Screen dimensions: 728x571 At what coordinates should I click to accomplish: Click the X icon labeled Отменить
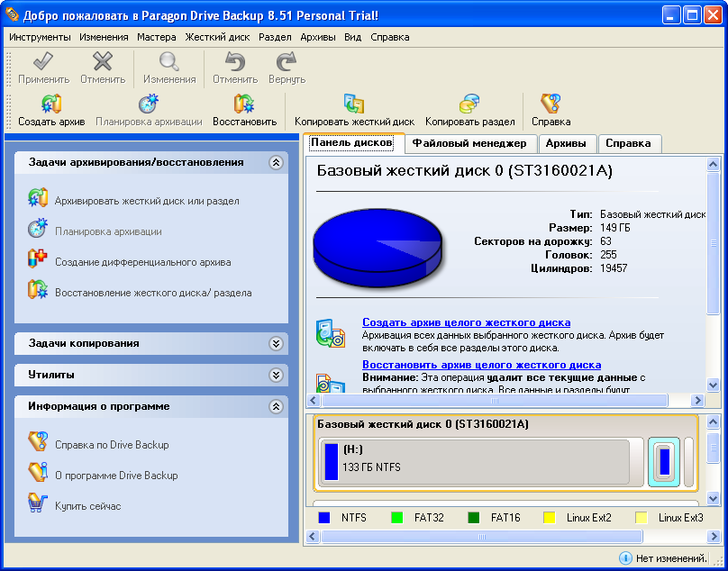(103, 62)
